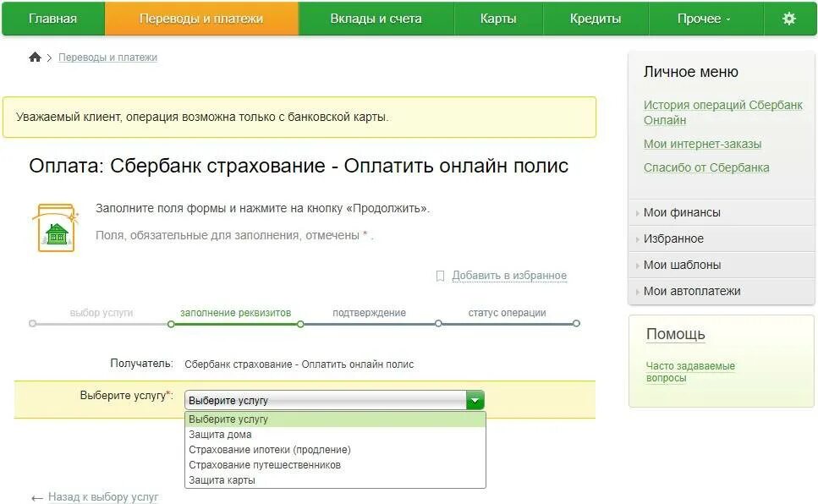Open the Карты tab
818x504 pixels.
pos(498,19)
